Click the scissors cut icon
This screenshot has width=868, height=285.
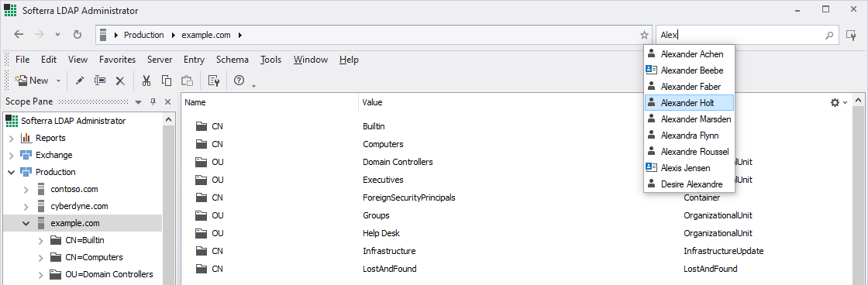pyautogui.click(x=146, y=81)
